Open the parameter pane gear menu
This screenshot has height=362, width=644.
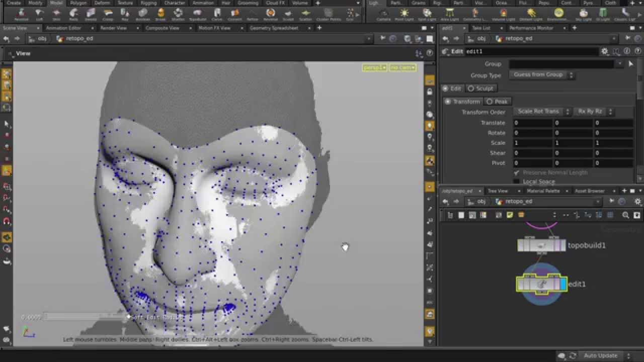coord(605,51)
